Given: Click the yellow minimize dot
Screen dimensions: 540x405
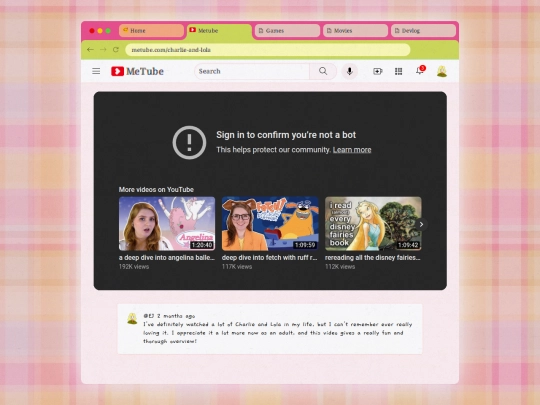Looking at the screenshot, I should tap(100, 31).
